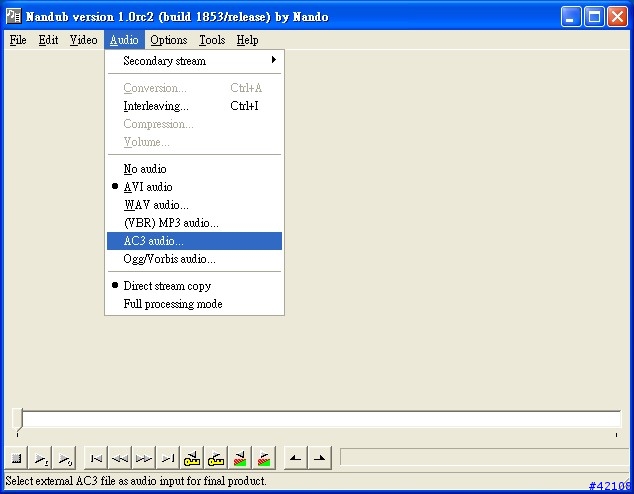The width and height of the screenshot is (634, 494).
Task: Step one frame backward
Action: [x=120, y=458]
